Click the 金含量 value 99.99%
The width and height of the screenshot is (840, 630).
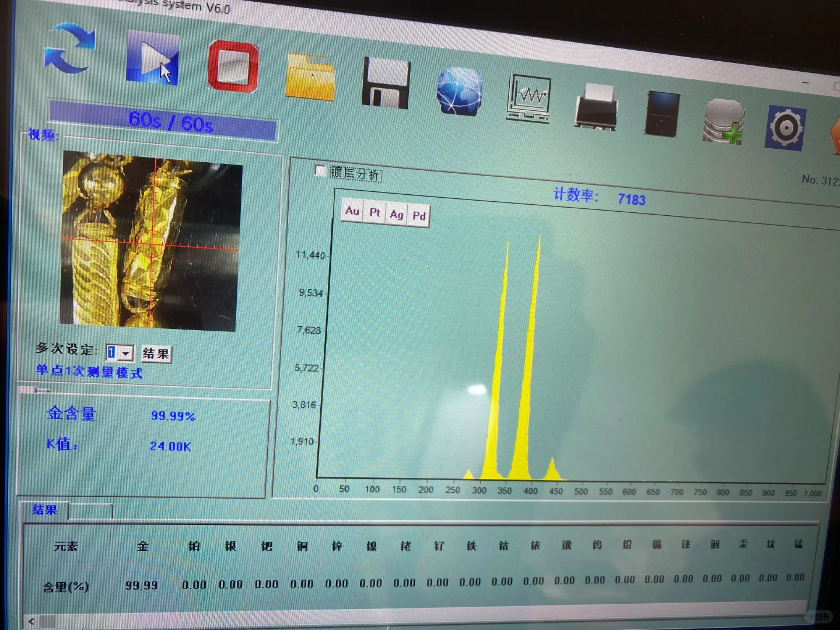[173, 416]
